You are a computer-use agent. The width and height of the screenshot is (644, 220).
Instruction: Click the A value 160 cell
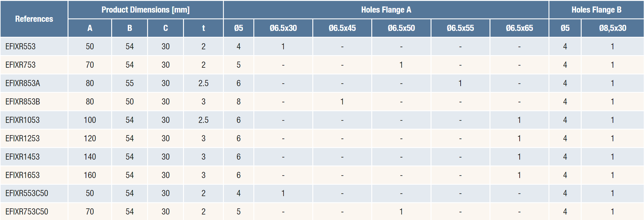point(90,175)
